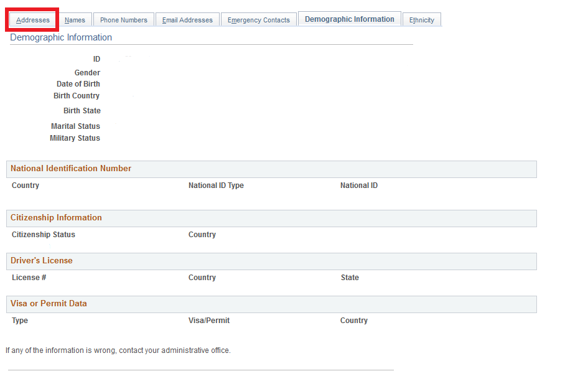The width and height of the screenshot is (588, 371).
Task: Click the Date of Birth label
Action: click(x=78, y=84)
